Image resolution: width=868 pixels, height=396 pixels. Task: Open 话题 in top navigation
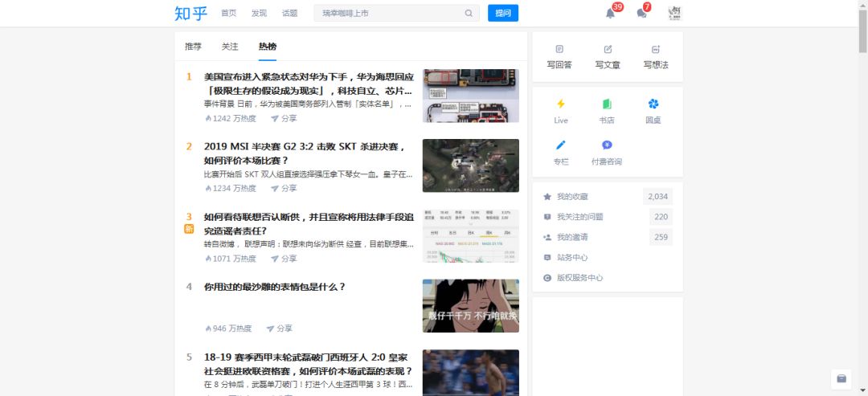[x=289, y=14]
